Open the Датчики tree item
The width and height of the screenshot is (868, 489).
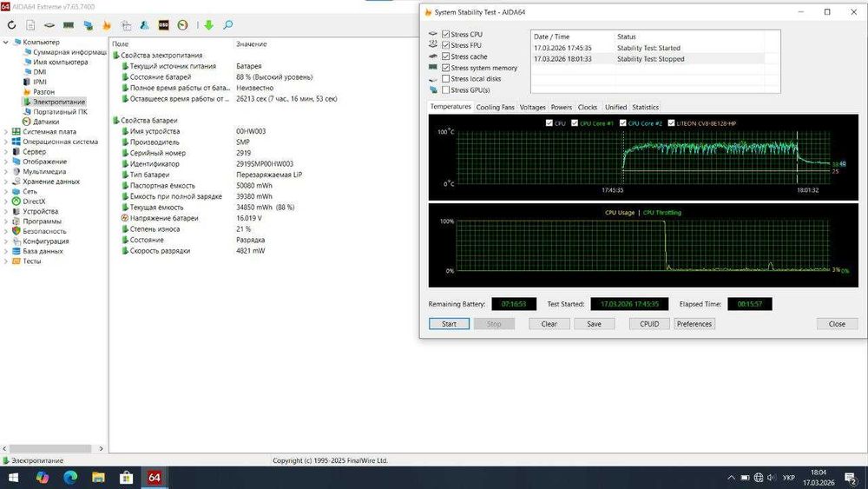pos(46,122)
